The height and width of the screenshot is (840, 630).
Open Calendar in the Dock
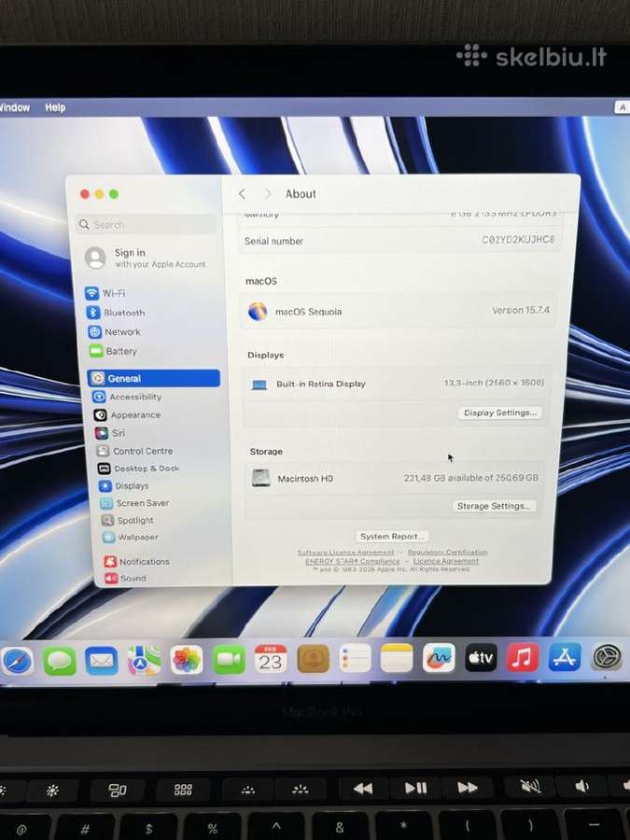click(x=271, y=659)
